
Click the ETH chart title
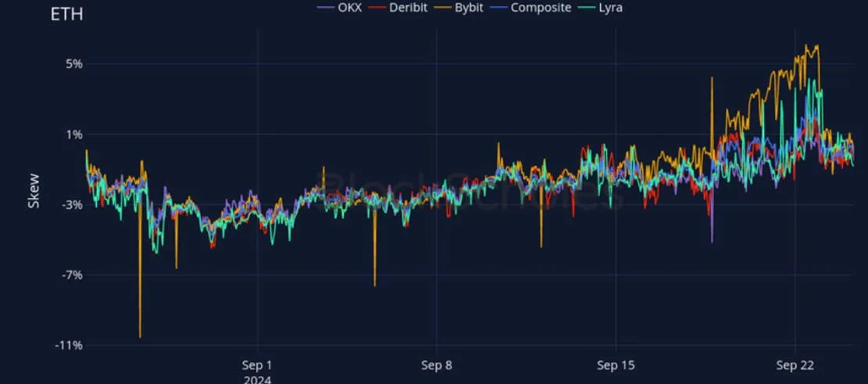click(67, 14)
